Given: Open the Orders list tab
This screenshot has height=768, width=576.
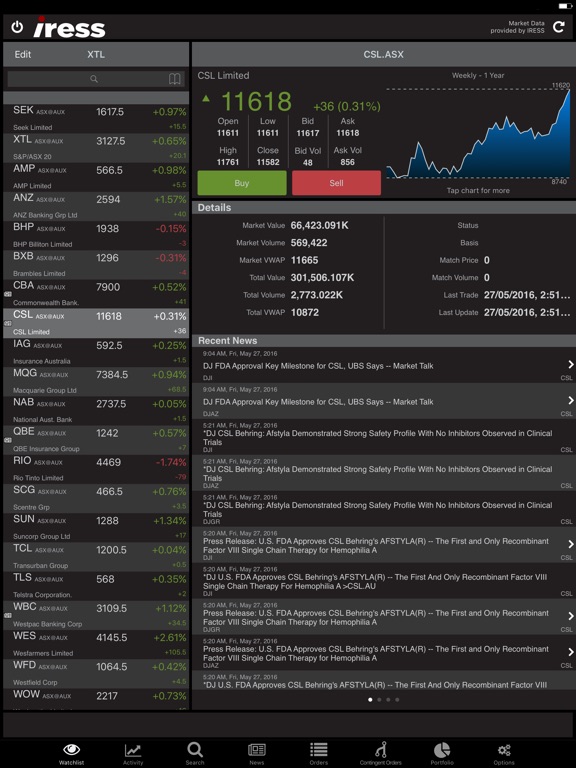Looking at the screenshot, I should pos(318,753).
